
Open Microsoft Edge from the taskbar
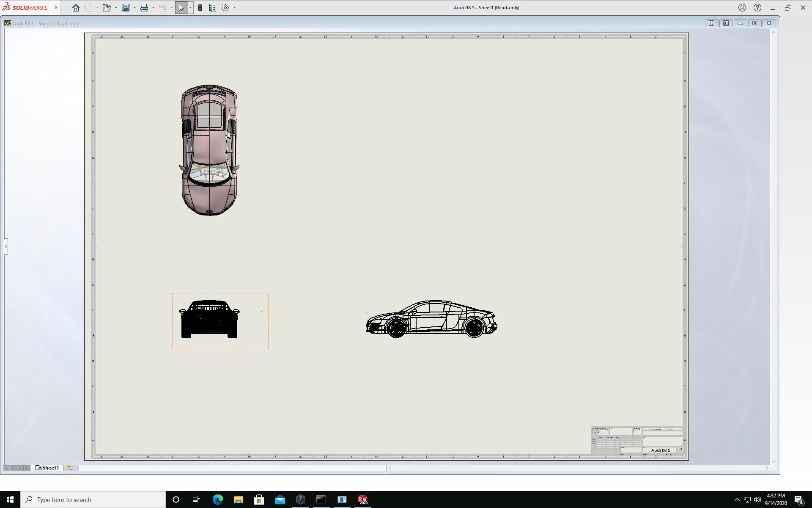tap(217, 500)
